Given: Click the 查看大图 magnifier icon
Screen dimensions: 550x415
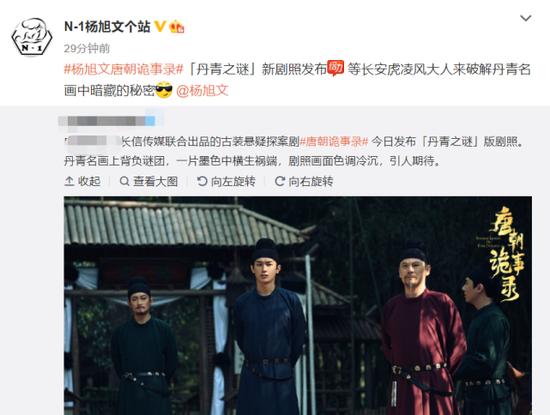Looking at the screenshot, I should coord(124,181).
